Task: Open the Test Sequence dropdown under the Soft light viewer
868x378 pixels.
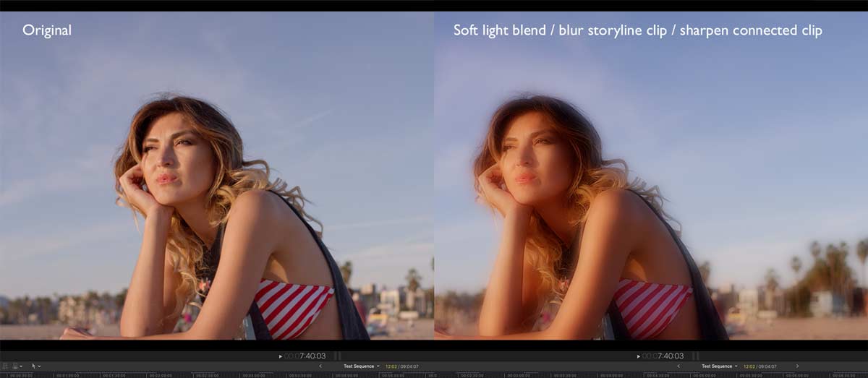Action: (720, 366)
